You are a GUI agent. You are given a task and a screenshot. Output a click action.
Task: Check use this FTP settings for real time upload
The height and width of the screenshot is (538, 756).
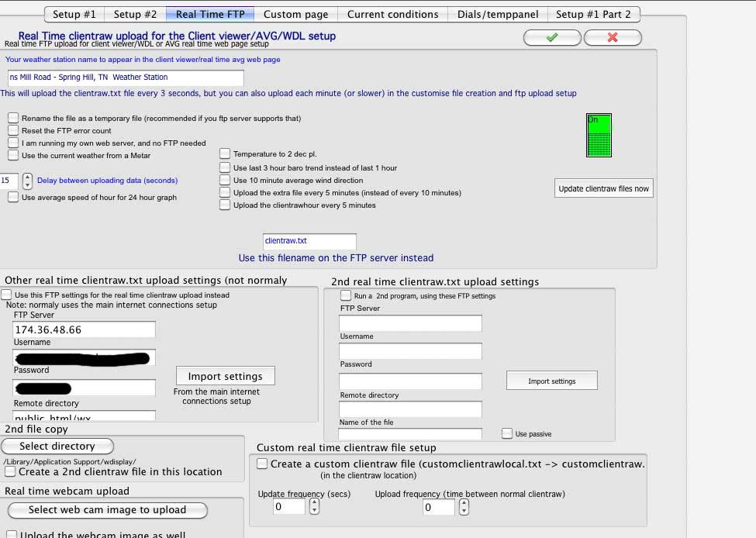[7, 295]
